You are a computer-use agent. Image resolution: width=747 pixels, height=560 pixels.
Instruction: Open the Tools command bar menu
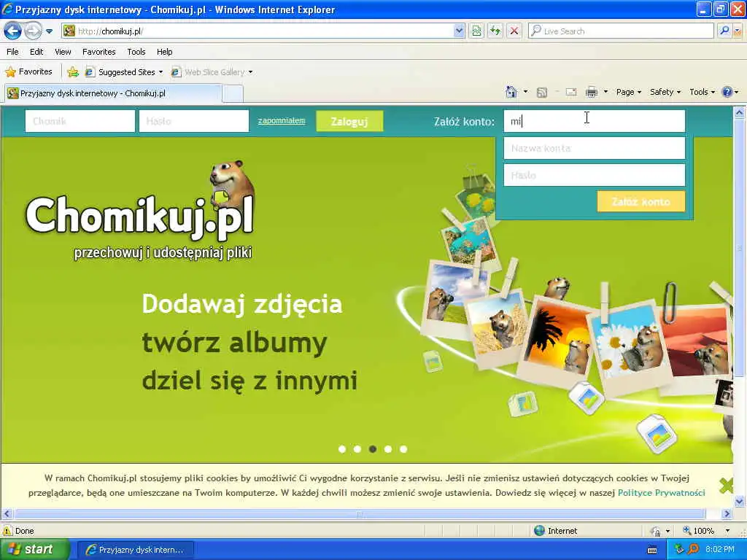pyautogui.click(x=703, y=92)
